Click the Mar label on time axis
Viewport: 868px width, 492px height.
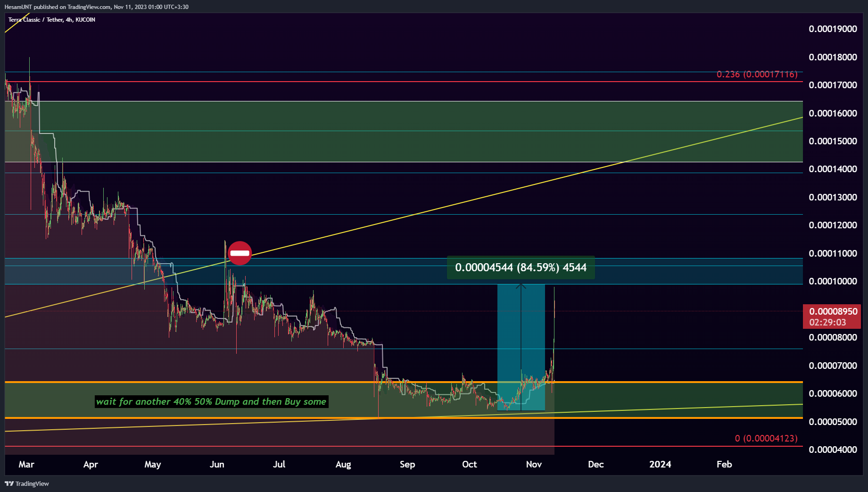(26, 464)
